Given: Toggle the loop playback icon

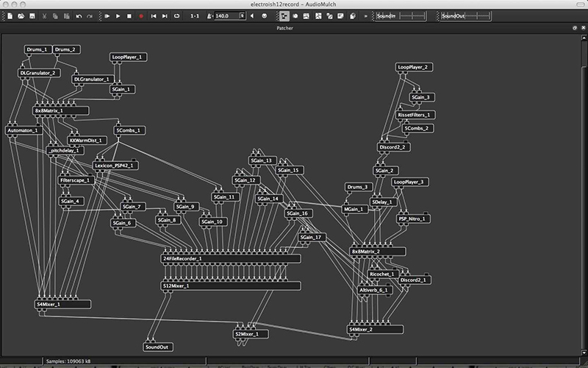Looking at the screenshot, I should 176,16.
